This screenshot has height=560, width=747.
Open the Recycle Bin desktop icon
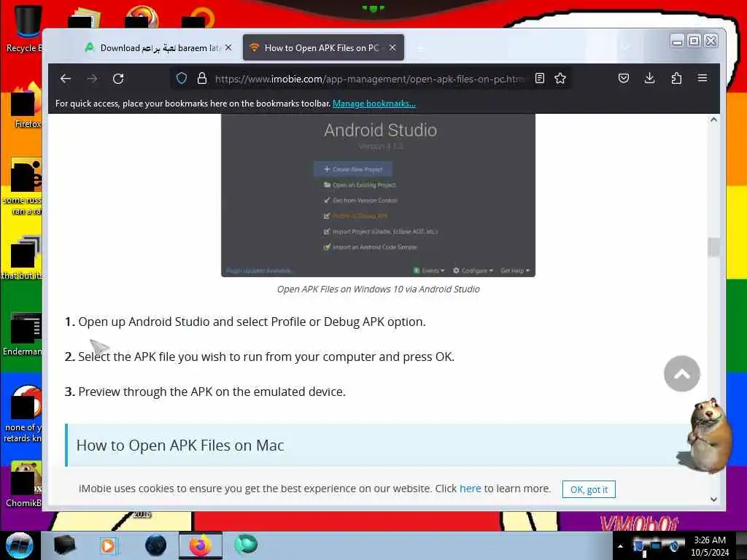pos(25,28)
